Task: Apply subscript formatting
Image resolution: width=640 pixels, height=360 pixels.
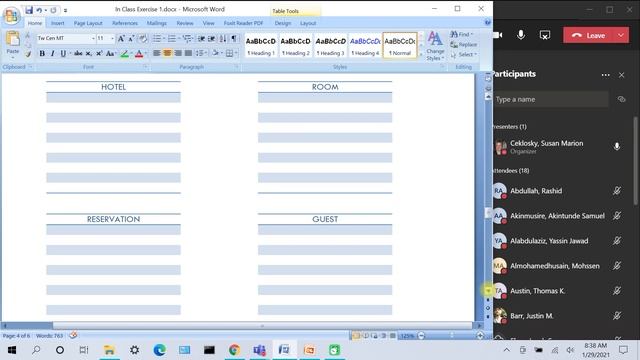Action: (89, 53)
